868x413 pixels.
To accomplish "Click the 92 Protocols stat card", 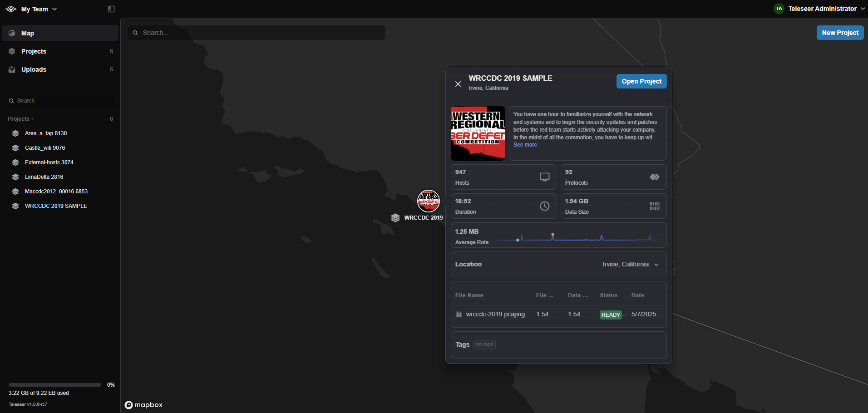I will [613, 177].
